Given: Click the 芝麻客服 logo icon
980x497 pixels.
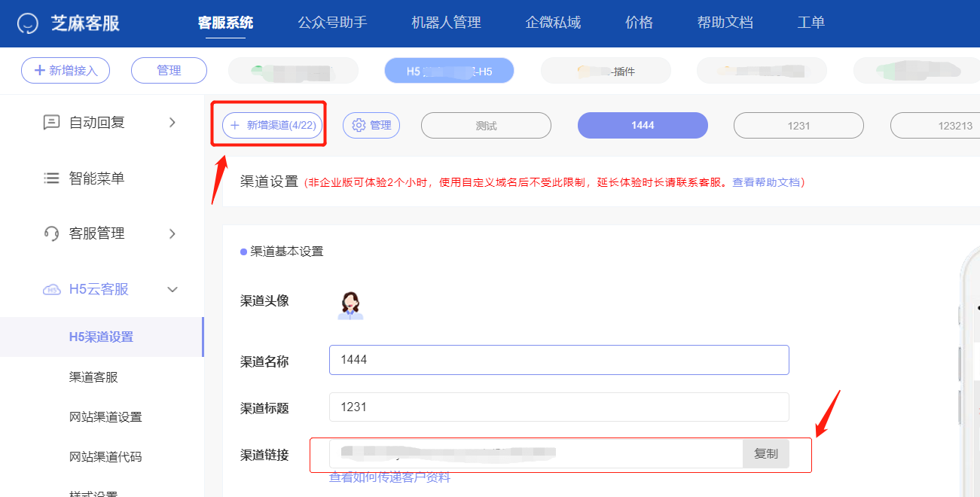Looking at the screenshot, I should (28, 23).
